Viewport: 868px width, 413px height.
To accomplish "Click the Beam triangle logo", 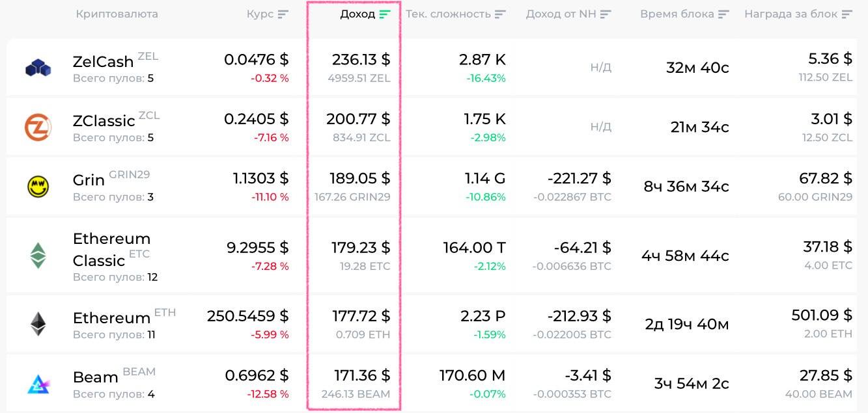I will [38, 384].
